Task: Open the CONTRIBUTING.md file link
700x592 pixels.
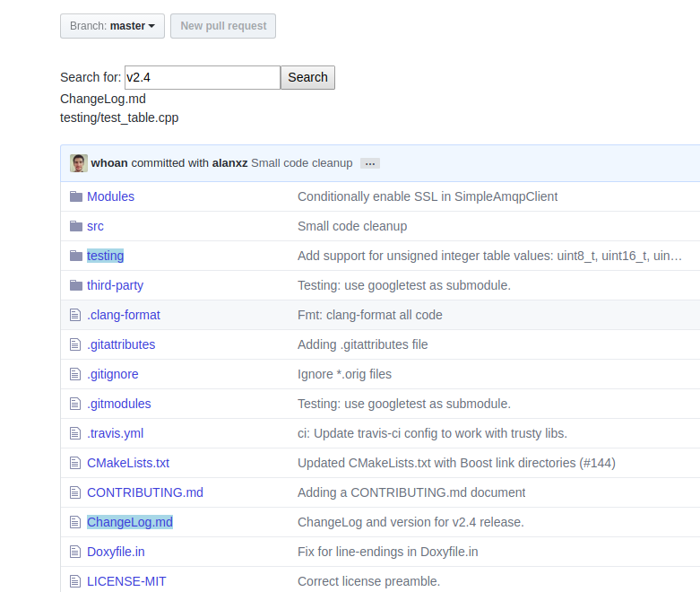Action: pos(145,492)
